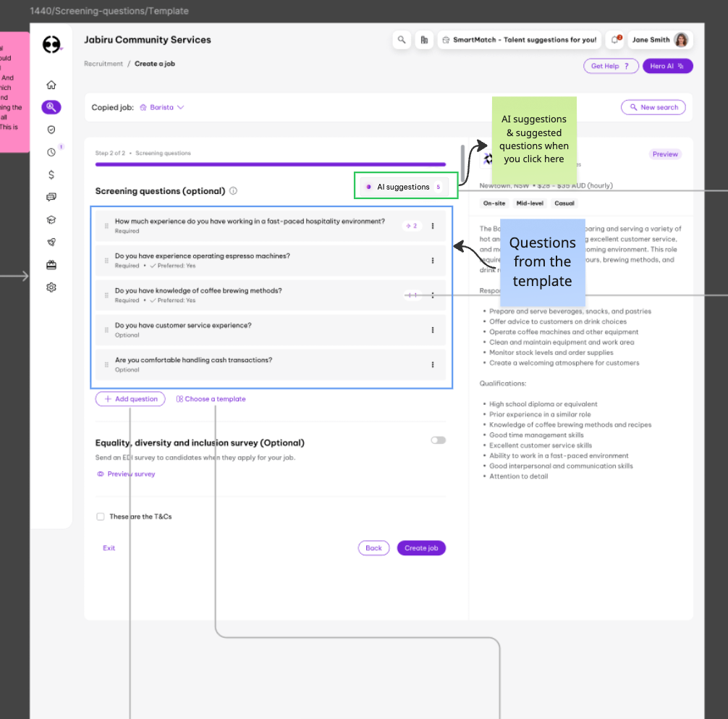This screenshot has height=719, width=728.
Task: Click the vertical scrollbar in form panel
Action: coord(462,161)
